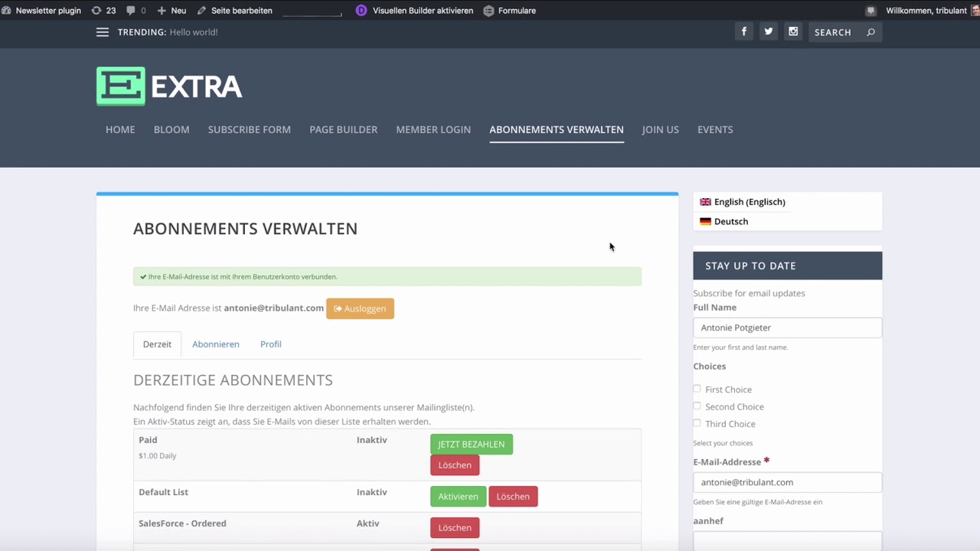Open the Instagram social icon
The height and width of the screenshot is (551, 980).
[x=793, y=31]
